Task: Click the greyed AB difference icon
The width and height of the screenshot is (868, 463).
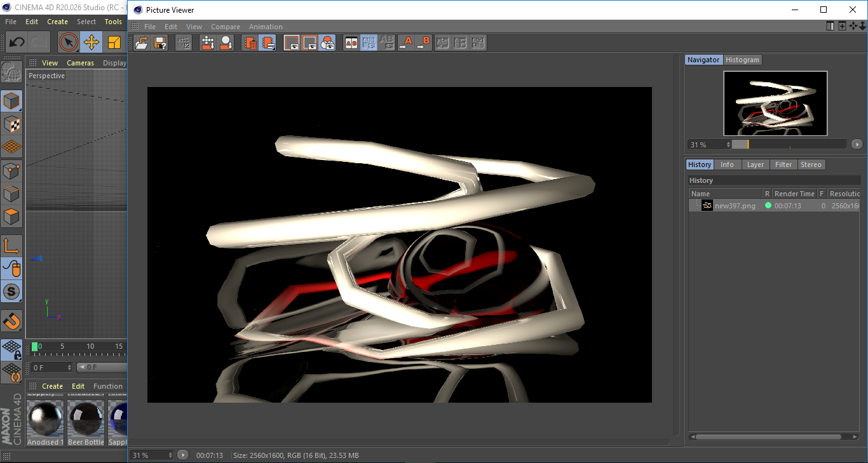Action: (386, 43)
